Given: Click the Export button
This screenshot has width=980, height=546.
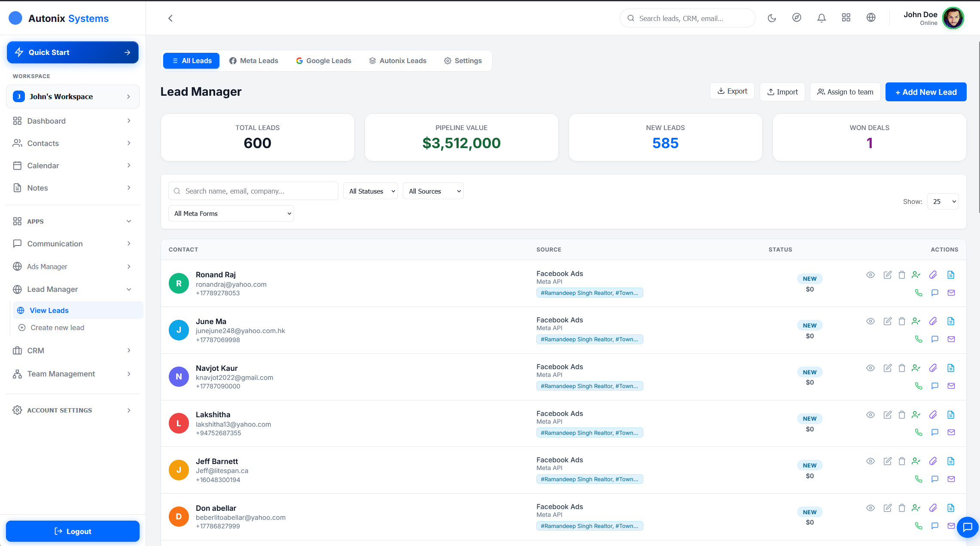Looking at the screenshot, I should [x=732, y=91].
